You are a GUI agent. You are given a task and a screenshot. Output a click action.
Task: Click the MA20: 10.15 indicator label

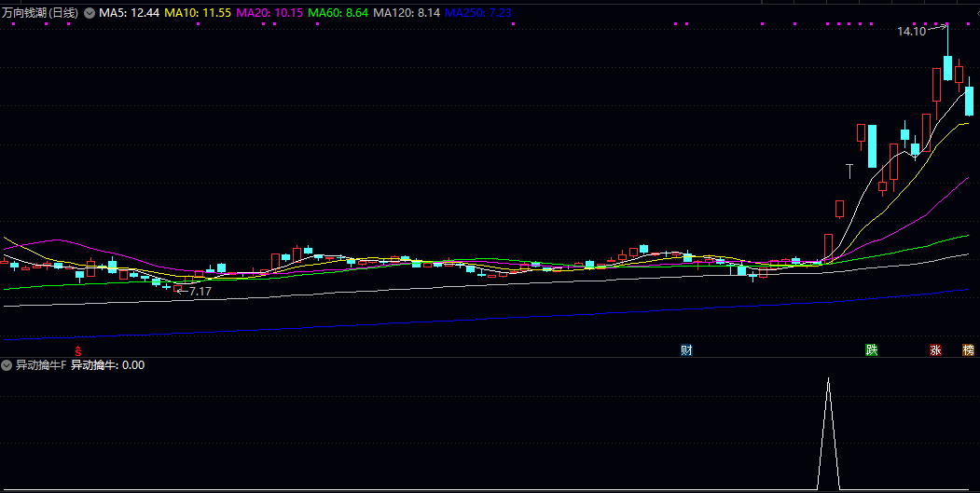(270, 12)
